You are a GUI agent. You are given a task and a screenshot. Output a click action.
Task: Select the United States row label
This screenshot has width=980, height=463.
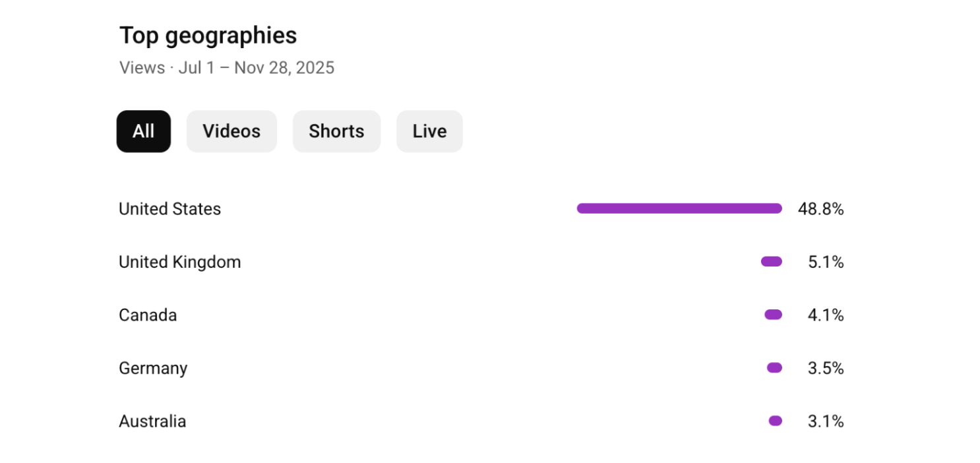tap(169, 209)
